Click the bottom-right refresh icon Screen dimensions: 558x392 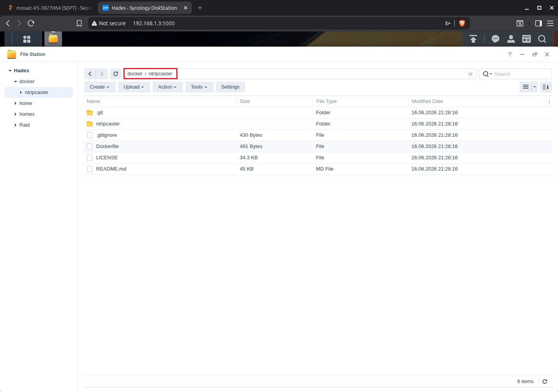pyautogui.click(x=545, y=382)
